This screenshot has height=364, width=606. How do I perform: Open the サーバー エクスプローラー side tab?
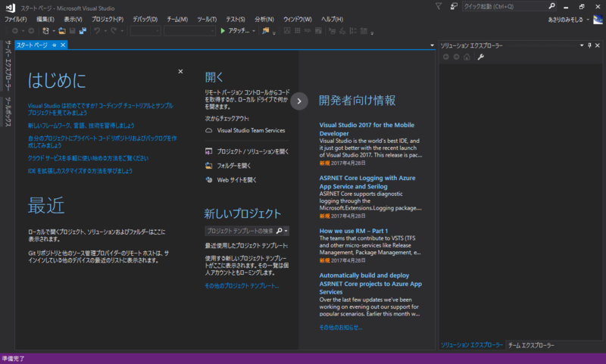coord(8,66)
